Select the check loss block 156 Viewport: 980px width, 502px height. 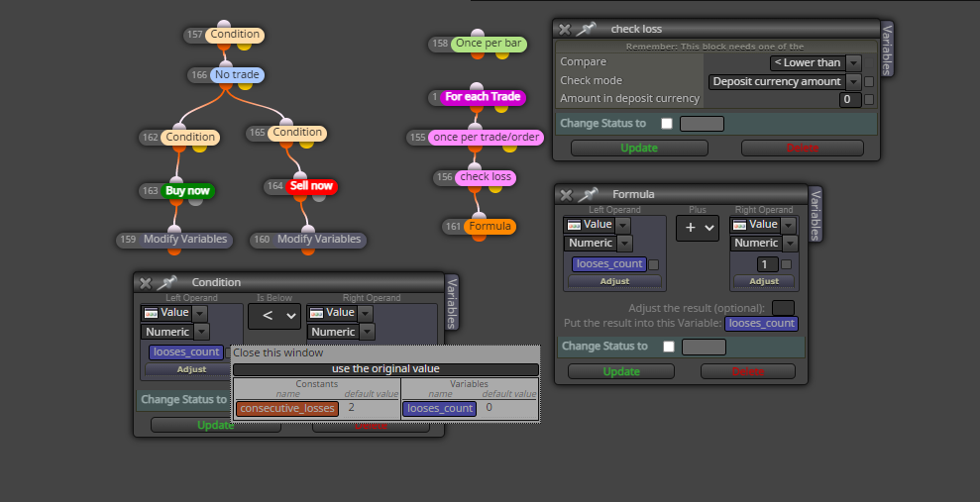coord(486,177)
